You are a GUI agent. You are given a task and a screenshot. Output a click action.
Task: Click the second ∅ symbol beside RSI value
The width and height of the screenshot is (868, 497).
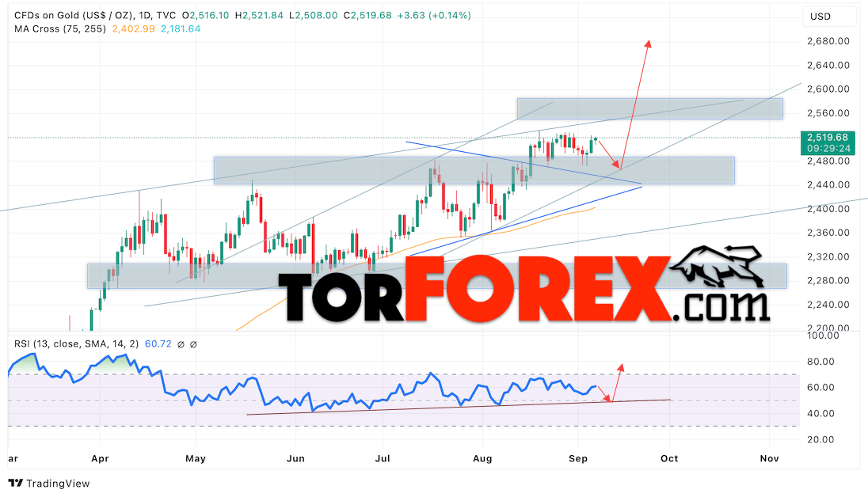[x=193, y=344]
